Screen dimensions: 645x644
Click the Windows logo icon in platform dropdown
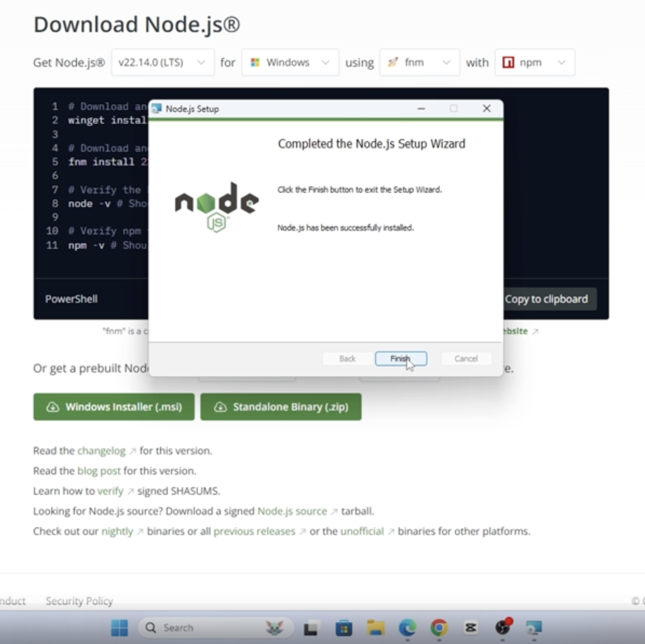pos(255,63)
